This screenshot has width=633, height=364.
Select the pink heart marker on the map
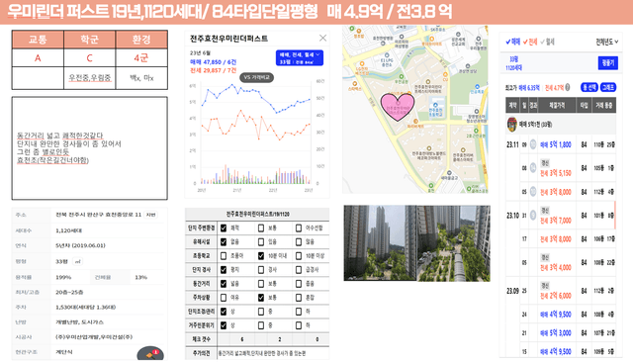398,106
